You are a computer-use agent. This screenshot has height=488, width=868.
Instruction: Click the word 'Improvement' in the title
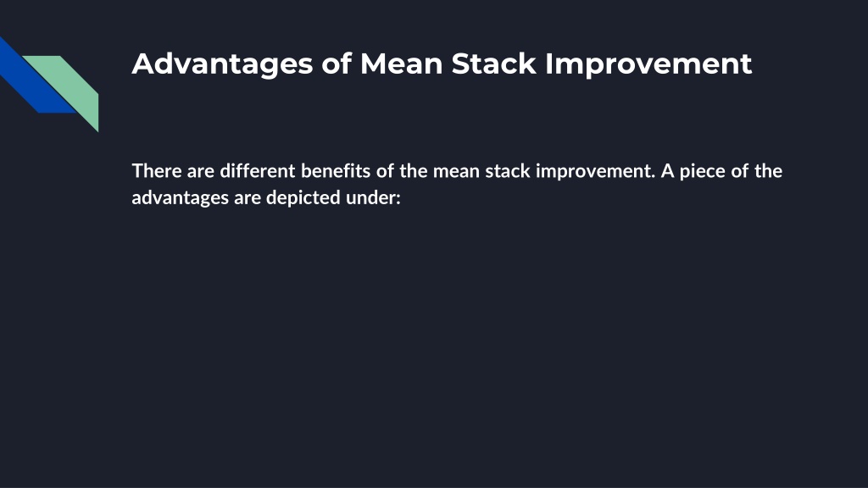[x=648, y=64]
